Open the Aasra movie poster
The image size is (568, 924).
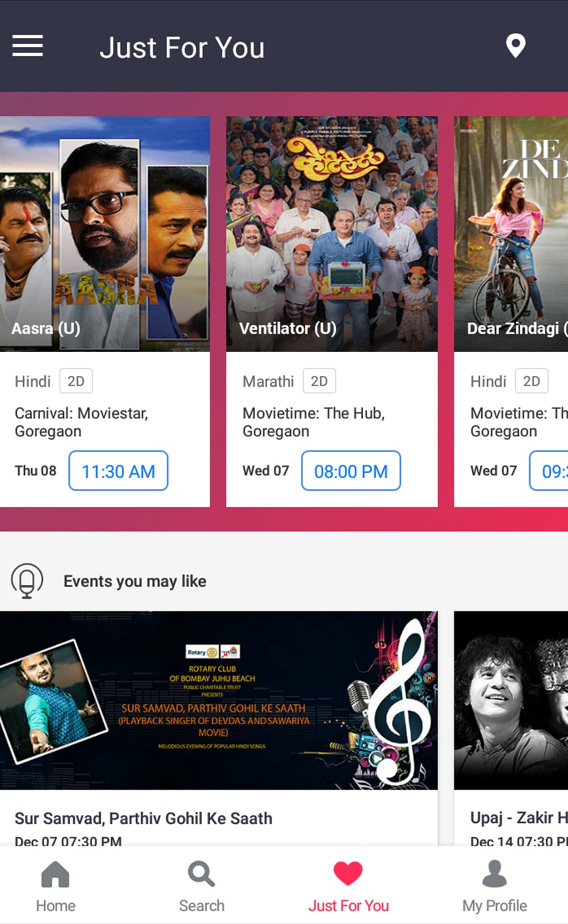(x=105, y=234)
